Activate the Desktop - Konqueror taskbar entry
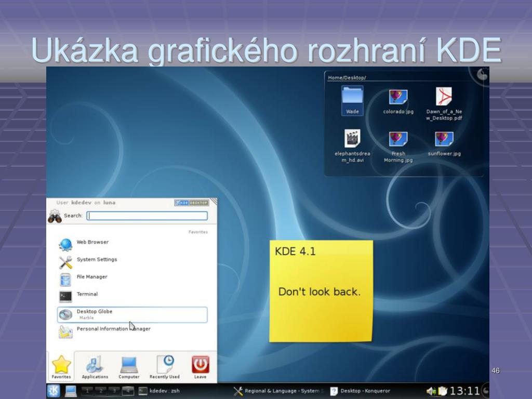This screenshot has height=399, width=532. (x=361, y=391)
